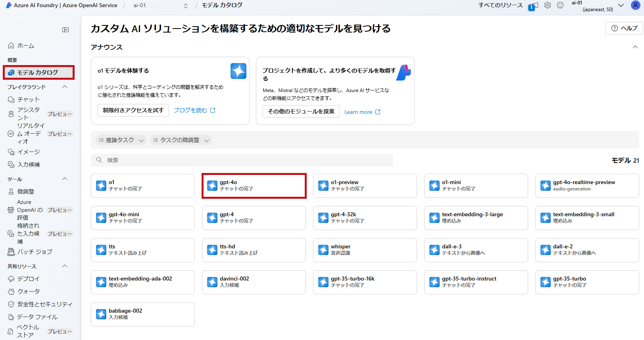
Task: Open the gpt-4-32k model card
Action: (x=365, y=218)
